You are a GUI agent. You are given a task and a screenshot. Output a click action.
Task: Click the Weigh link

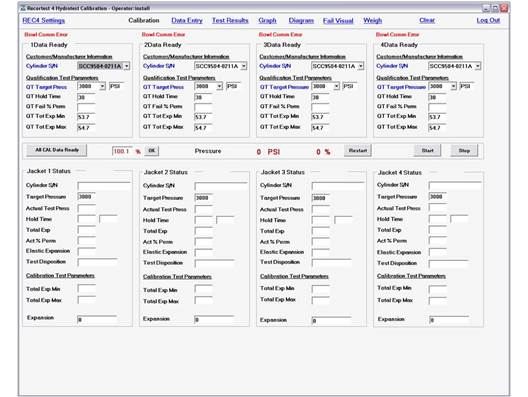(372, 20)
